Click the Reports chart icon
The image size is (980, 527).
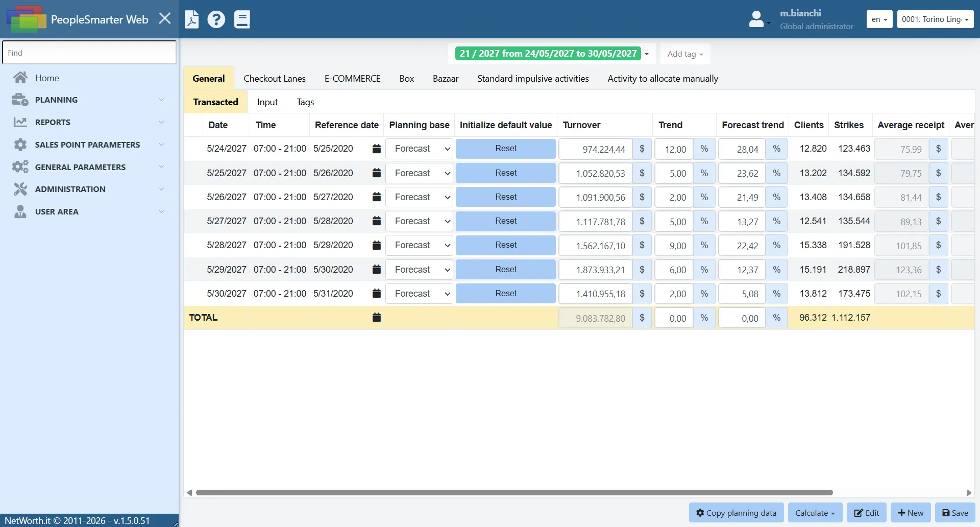tap(20, 122)
